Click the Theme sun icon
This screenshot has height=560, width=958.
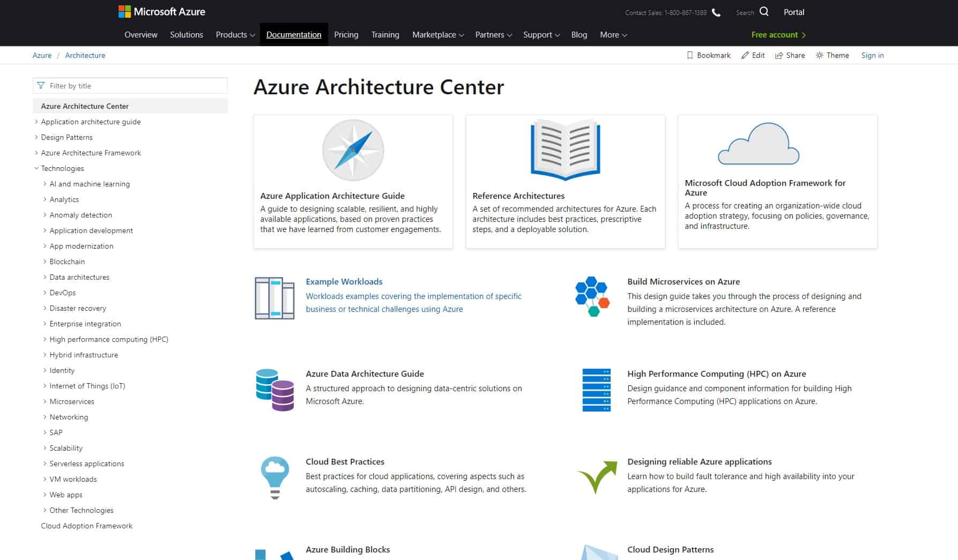pyautogui.click(x=820, y=55)
